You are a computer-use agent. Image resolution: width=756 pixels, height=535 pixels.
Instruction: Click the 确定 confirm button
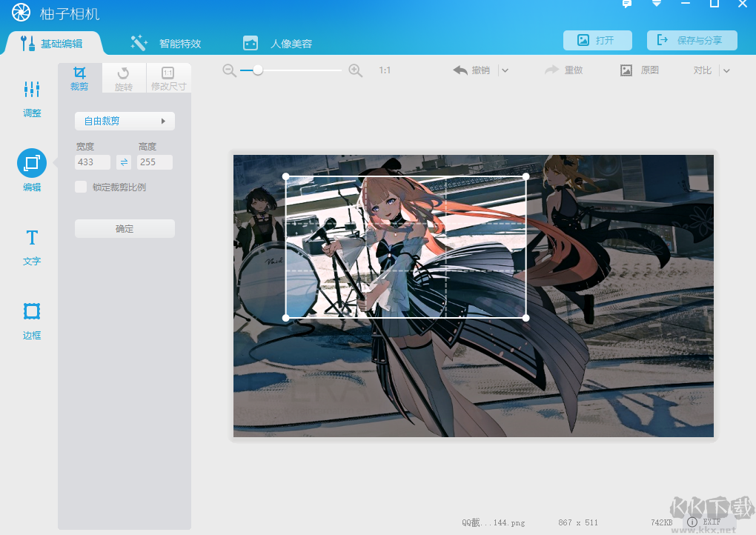[125, 229]
